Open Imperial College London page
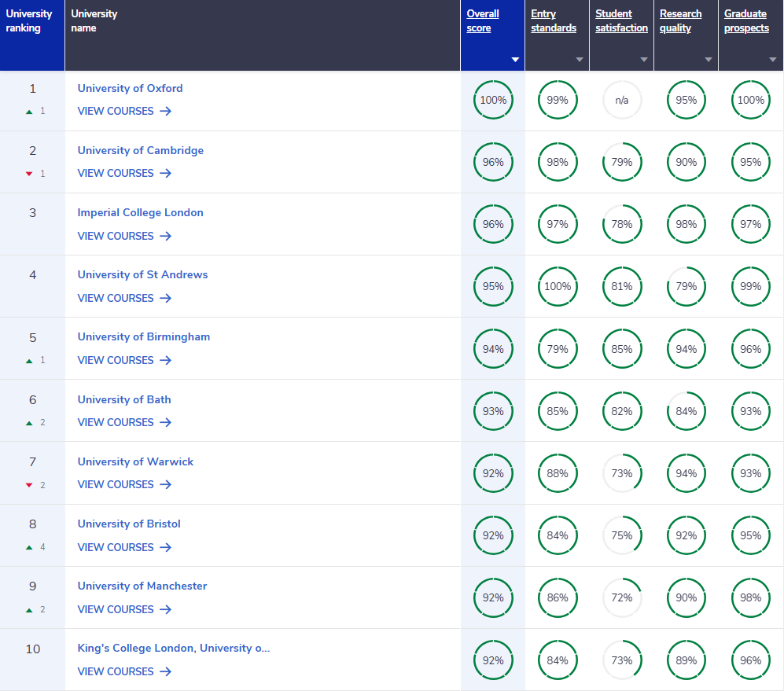Screen dimensions: 784x691 coord(141,212)
